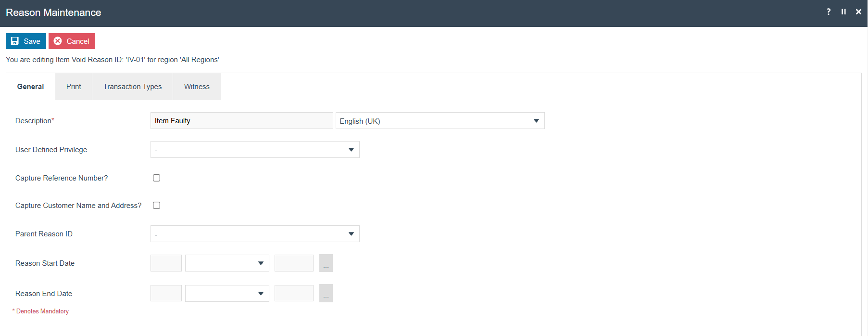
Task: Expand the English (UK) language dropdown
Action: [x=440, y=121]
